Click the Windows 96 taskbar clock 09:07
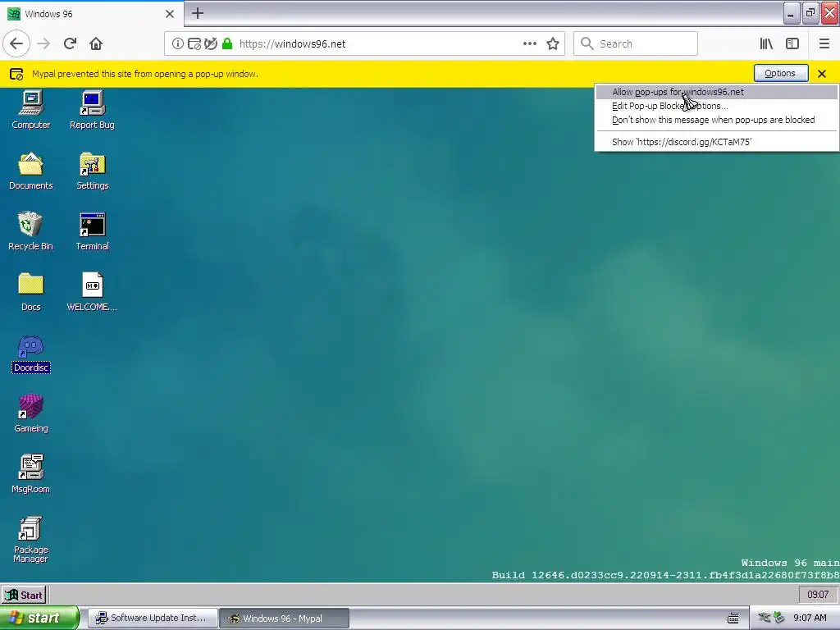 click(818, 595)
